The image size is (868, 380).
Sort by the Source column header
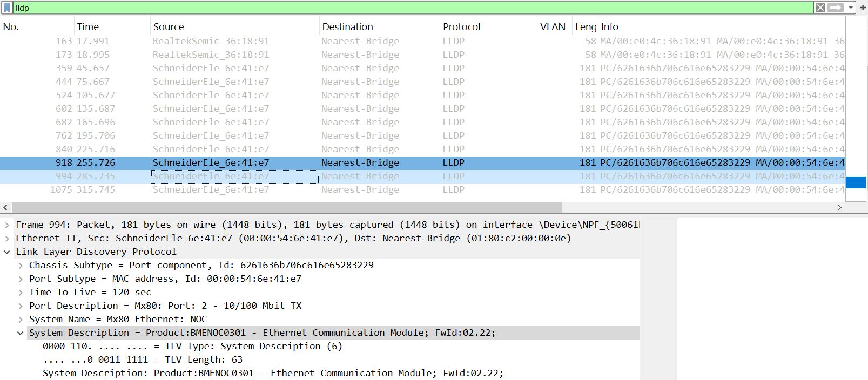click(234, 26)
